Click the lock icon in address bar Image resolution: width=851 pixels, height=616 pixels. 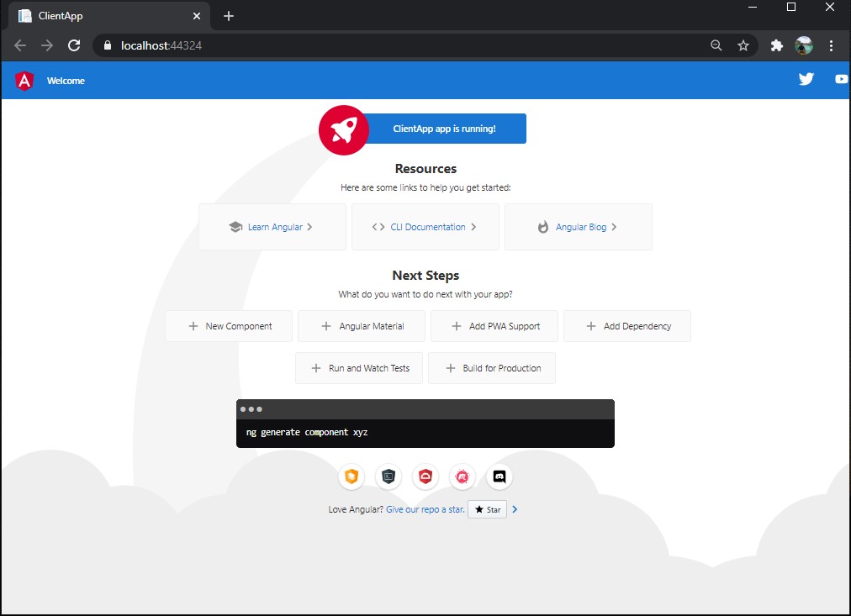point(108,45)
